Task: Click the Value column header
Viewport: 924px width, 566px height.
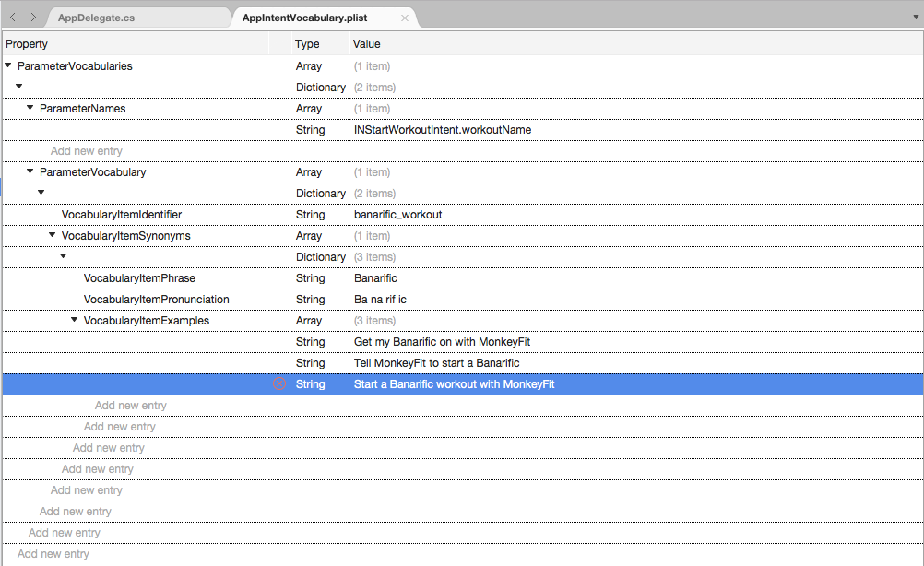Action: click(367, 44)
